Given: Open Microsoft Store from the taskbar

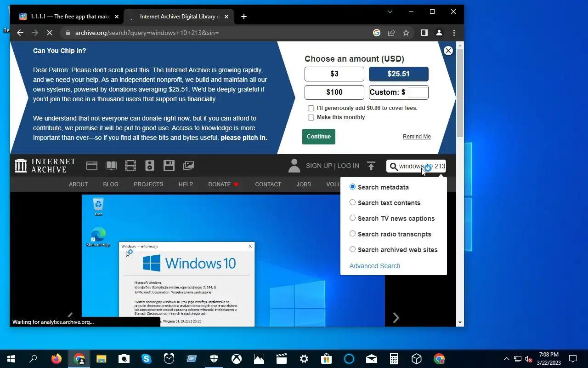Looking at the screenshot, I should (x=327, y=359).
